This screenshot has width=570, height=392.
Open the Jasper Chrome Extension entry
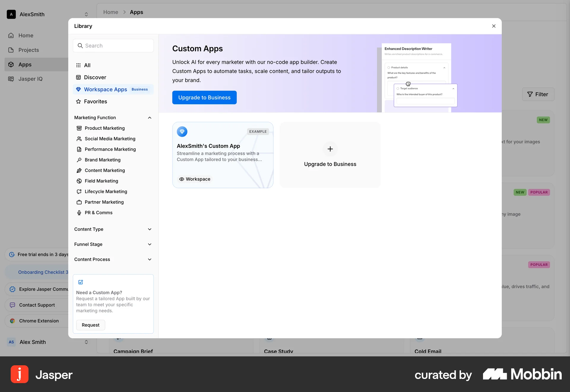coord(39,321)
